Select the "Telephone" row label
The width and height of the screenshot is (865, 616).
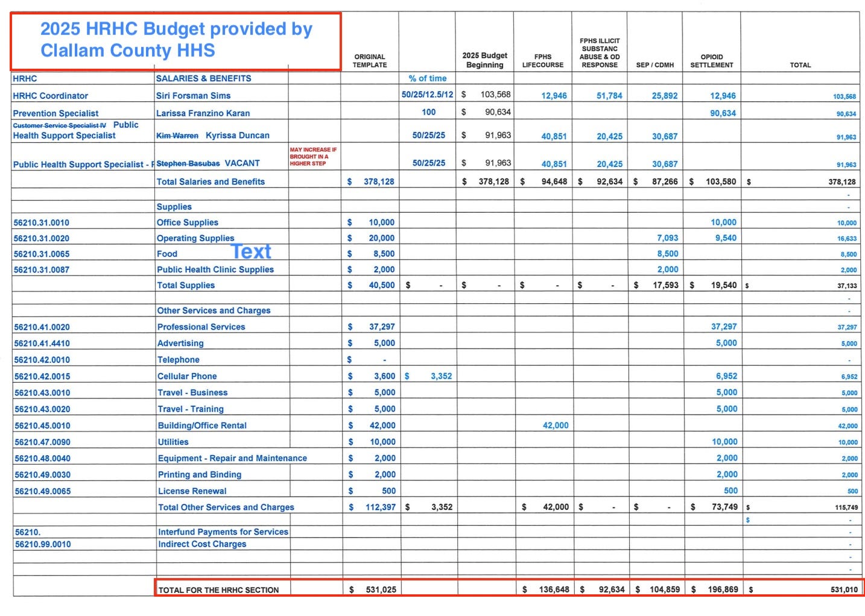179,359
